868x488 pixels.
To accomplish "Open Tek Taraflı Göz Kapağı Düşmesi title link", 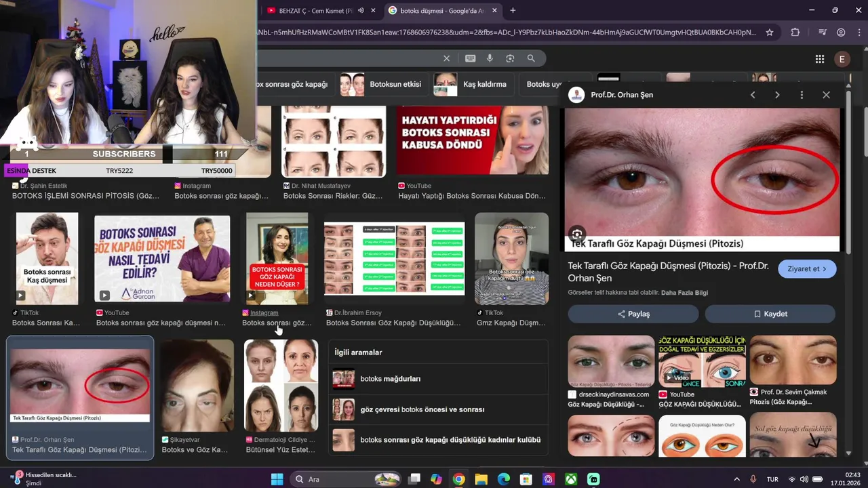I will pyautogui.click(x=668, y=272).
